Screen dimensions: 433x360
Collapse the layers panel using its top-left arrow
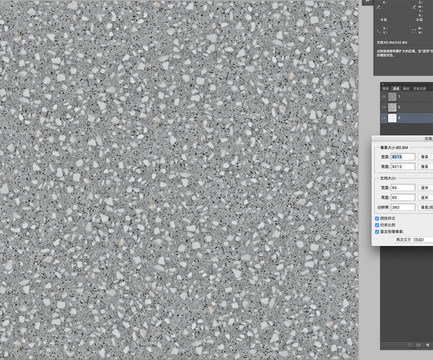point(383,84)
